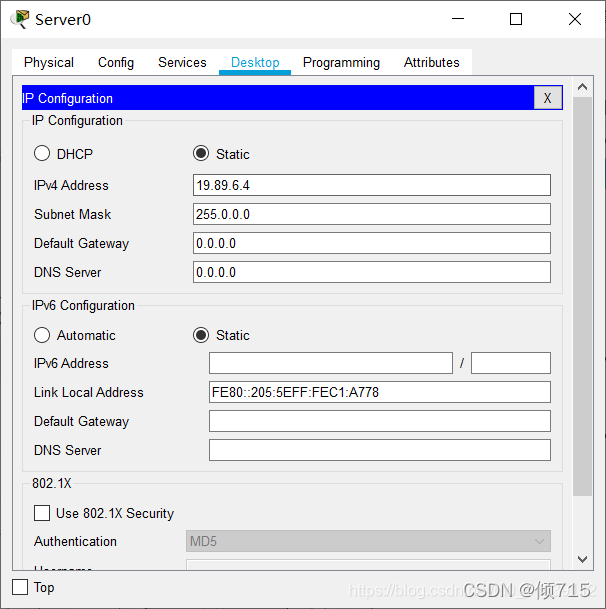Focus the IPv4 DNS Server field
The image size is (606, 609).
pos(372,272)
